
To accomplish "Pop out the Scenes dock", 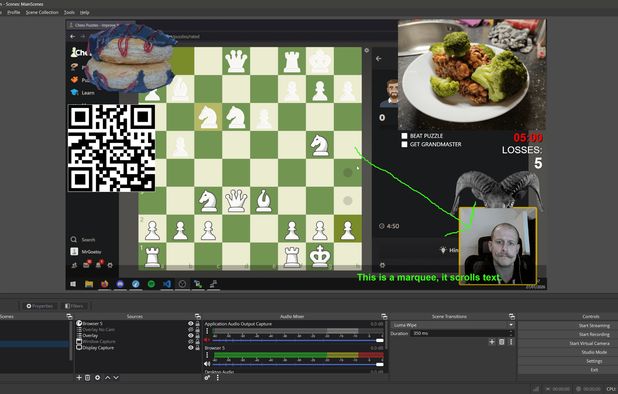I will (x=69, y=316).
